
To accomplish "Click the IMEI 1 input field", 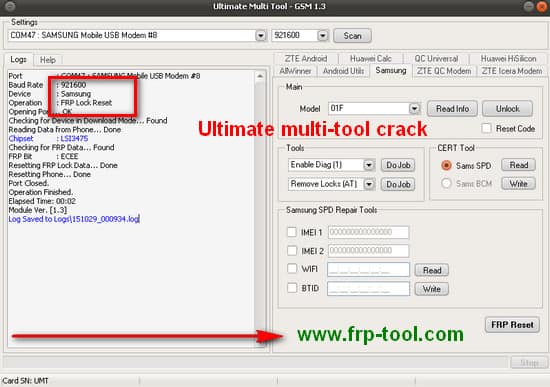I will 368,232.
